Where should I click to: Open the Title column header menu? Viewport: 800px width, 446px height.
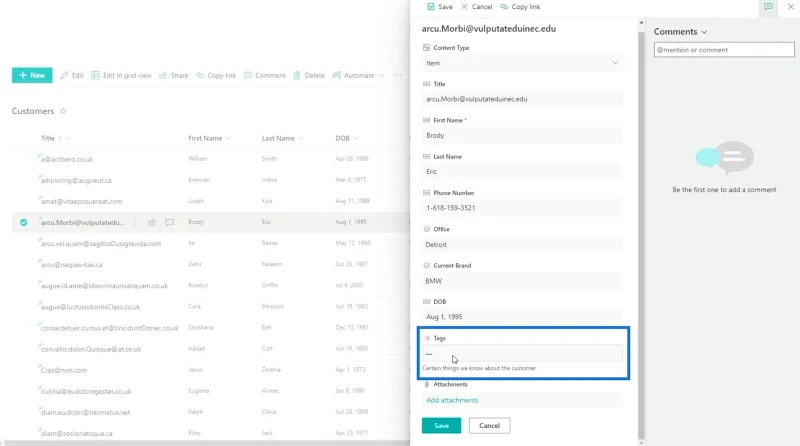tap(68, 138)
